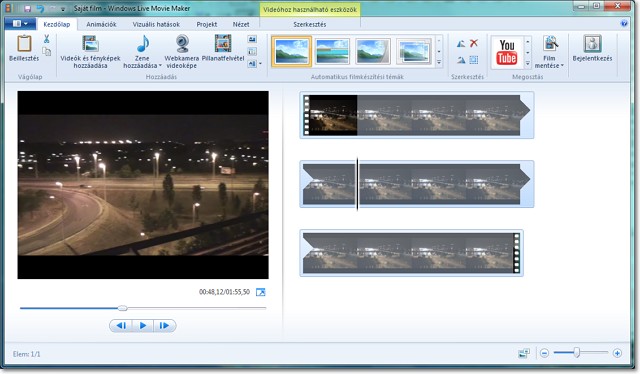The width and height of the screenshot is (640, 374).
Task: Add videos and photos with Videók és fényképek hozzáadása
Action: [90, 52]
